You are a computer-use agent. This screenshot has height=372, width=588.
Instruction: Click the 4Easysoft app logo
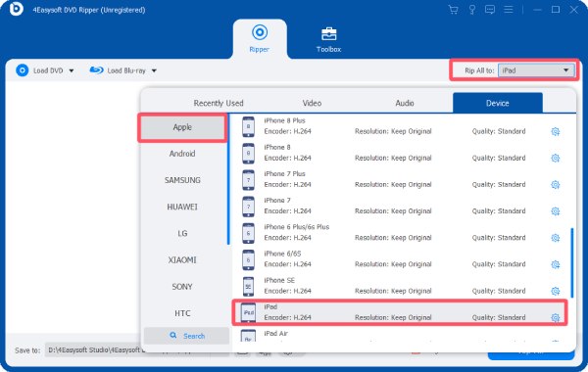[16, 9]
